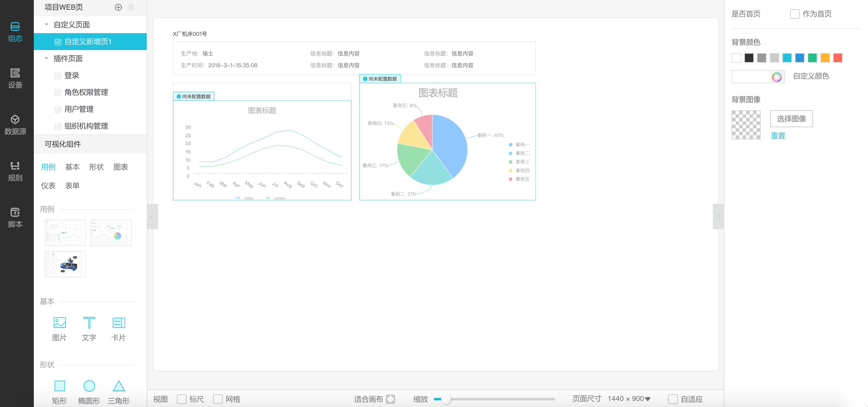
Task: Select the 椭圆形 ellipse shape icon
Action: 89,386
